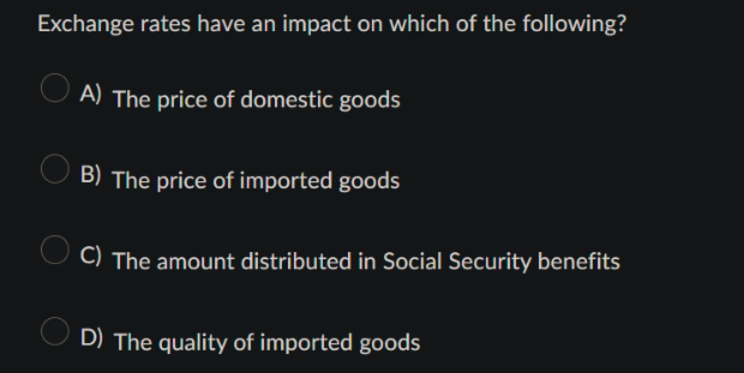Screen dimensions: 744x373
Task: Click the 'A)' option letter label
Action: tap(91, 93)
